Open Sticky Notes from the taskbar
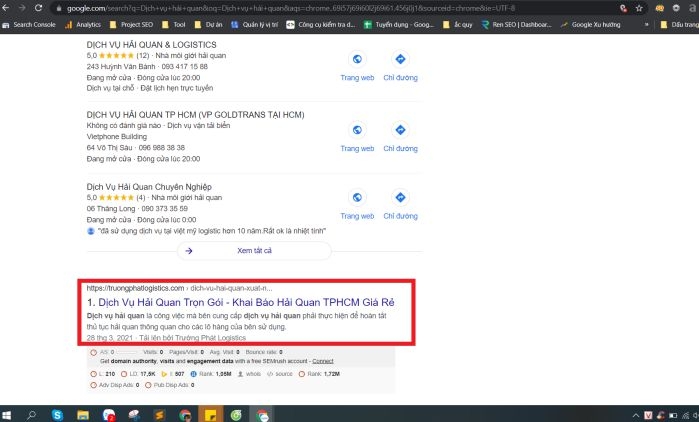The image size is (699, 422). pos(210,414)
